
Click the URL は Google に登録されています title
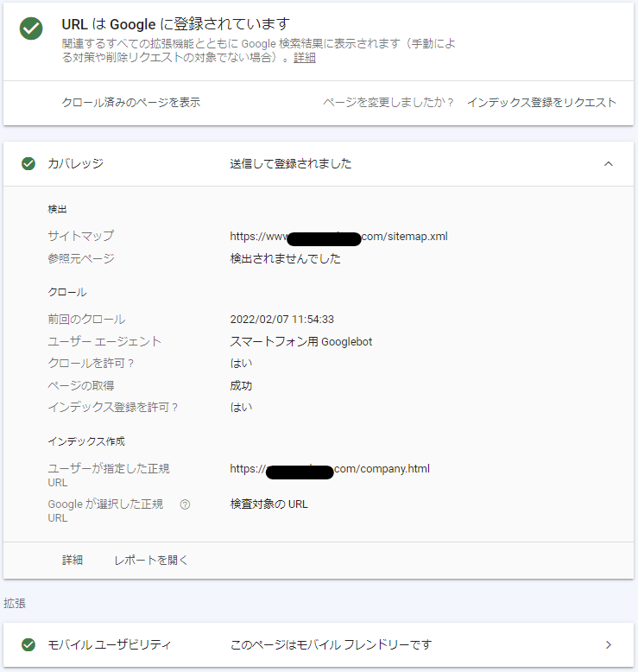175,24
